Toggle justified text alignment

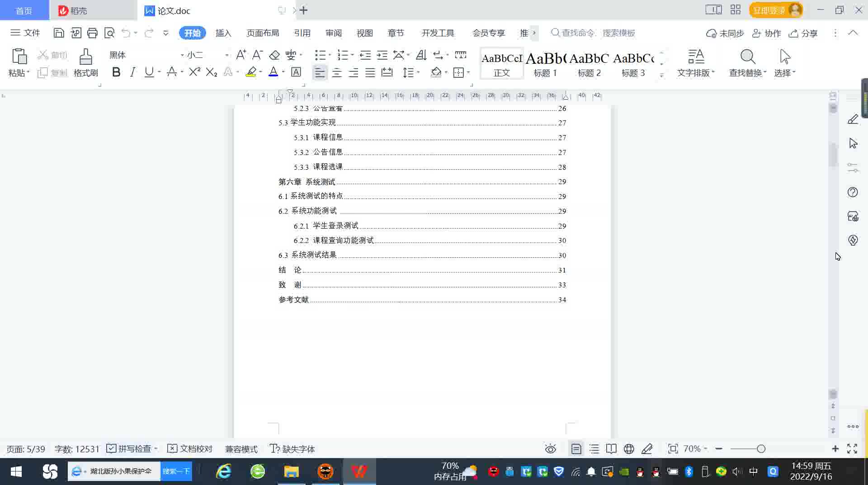click(x=370, y=72)
